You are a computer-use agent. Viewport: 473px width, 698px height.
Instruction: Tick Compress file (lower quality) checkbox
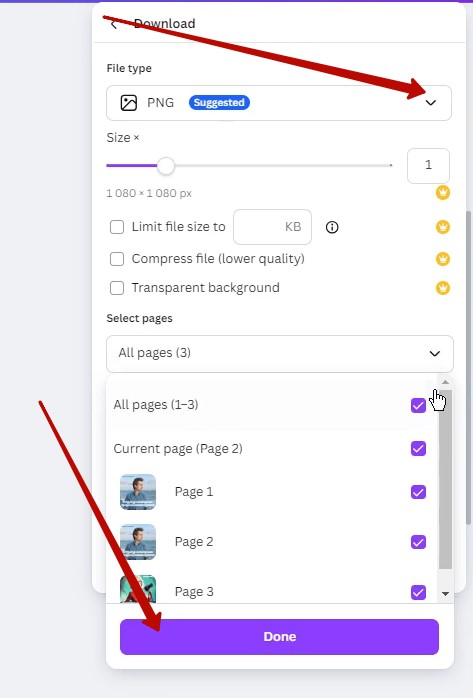(117, 259)
